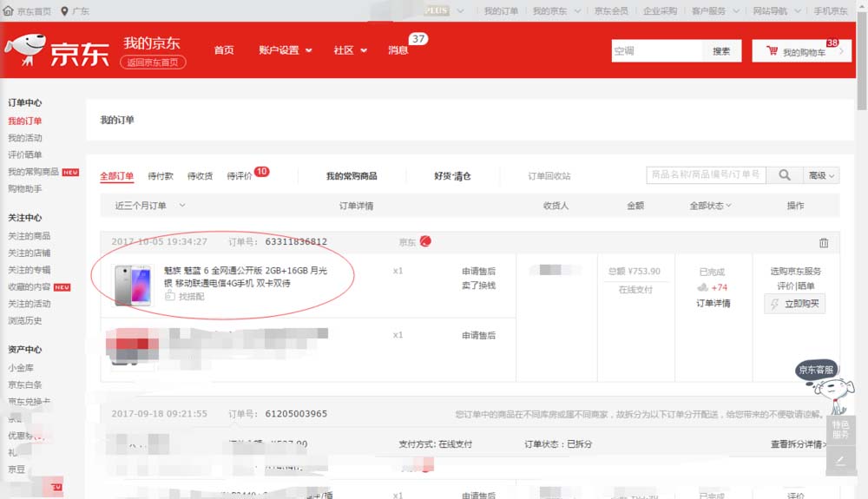Click the +74 points cloud icon
868x499 pixels.
702,287
